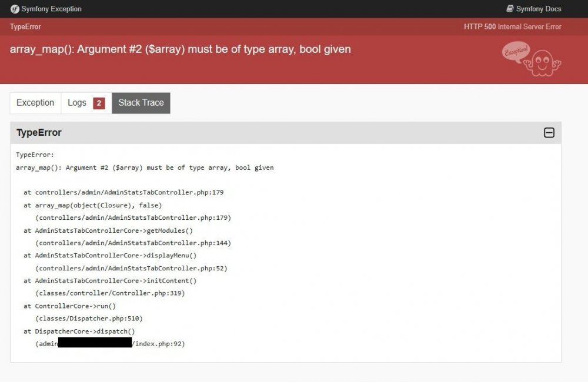Click '(classes/controller/Controller.php:319)' line
Viewport: 588px width, 382px height.
[x=111, y=293]
